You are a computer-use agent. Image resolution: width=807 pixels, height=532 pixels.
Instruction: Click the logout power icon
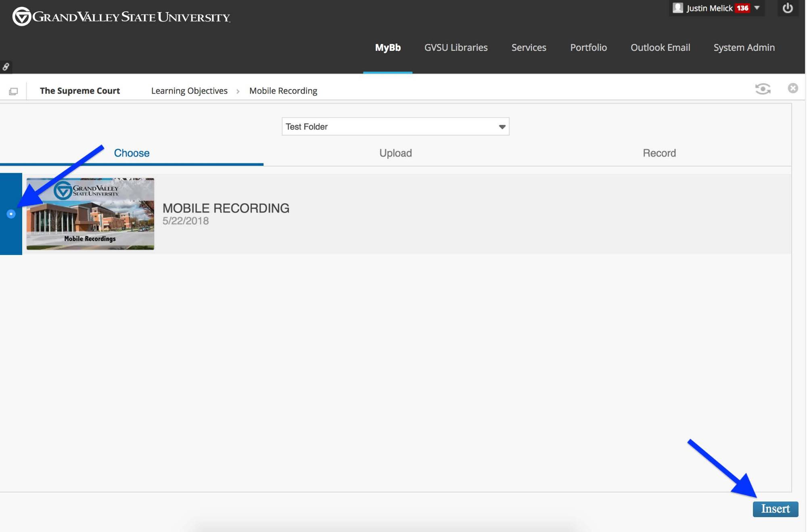click(x=787, y=8)
